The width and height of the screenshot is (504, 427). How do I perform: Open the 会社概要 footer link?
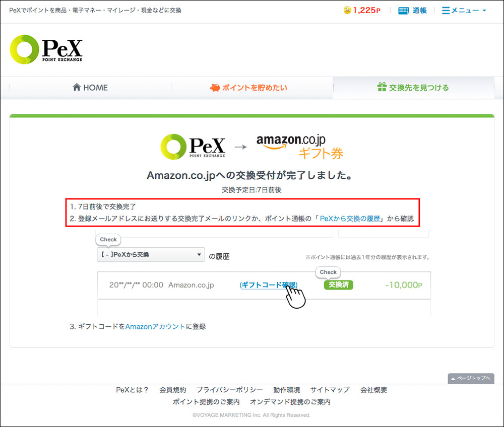(373, 390)
